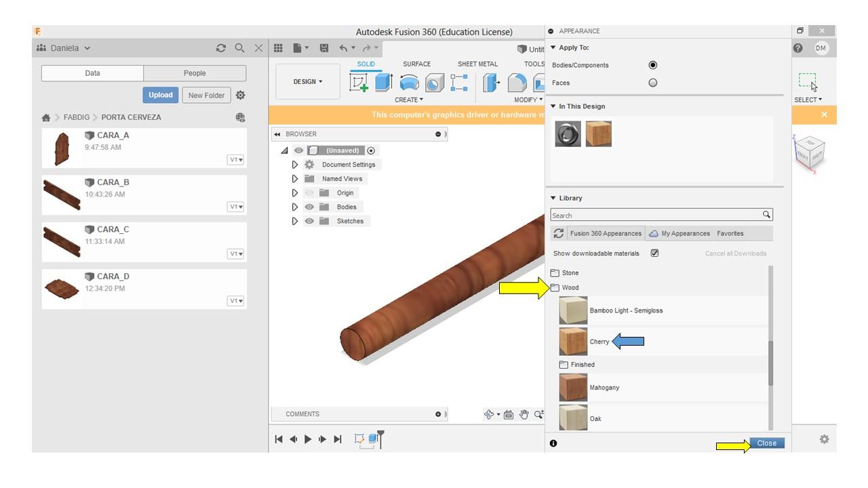The width and height of the screenshot is (868, 488).
Task: Select the Extrude tool
Action: pyautogui.click(x=384, y=83)
